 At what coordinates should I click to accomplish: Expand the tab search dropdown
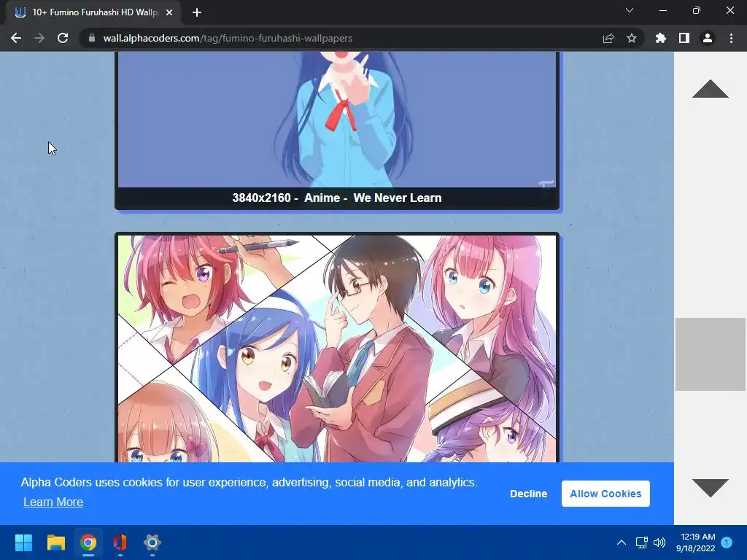click(x=630, y=10)
